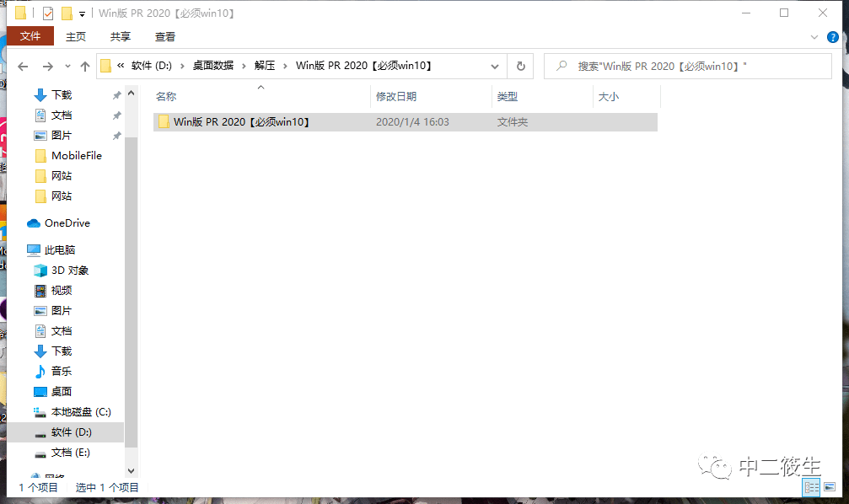The image size is (849, 504).
Task: Refresh the folder view
Action: (519, 66)
